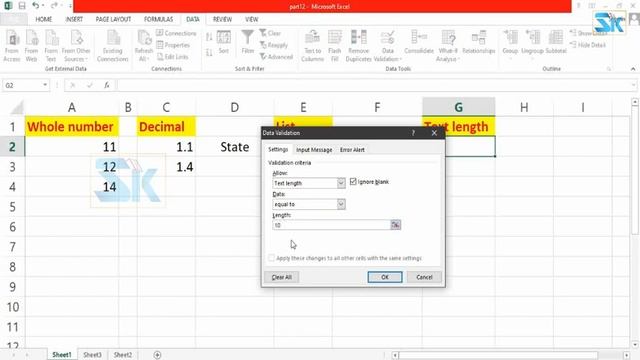Click Group outline icon
This screenshot has height=360, width=640.
coord(510,42)
